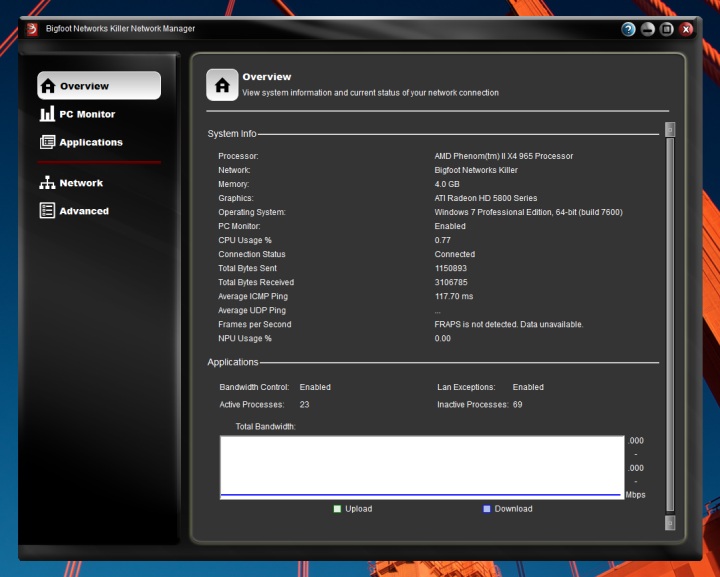The image size is (720, 577).
Task: Go to the Network settings label
Action: (x=81, y=183)
